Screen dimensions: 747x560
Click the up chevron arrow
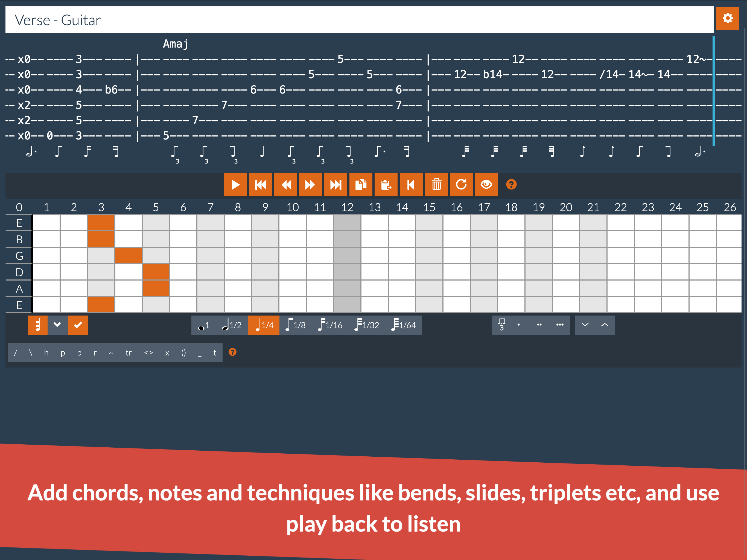pos(605,325)
